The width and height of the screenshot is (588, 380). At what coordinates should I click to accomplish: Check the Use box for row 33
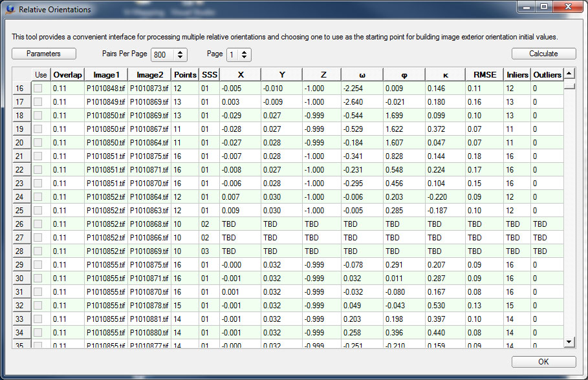pos(38,319)
